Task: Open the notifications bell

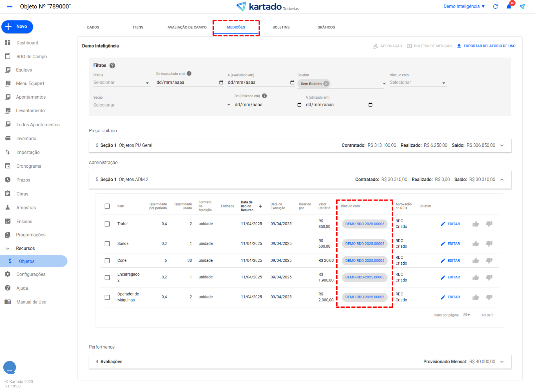Action: point(509,6)
